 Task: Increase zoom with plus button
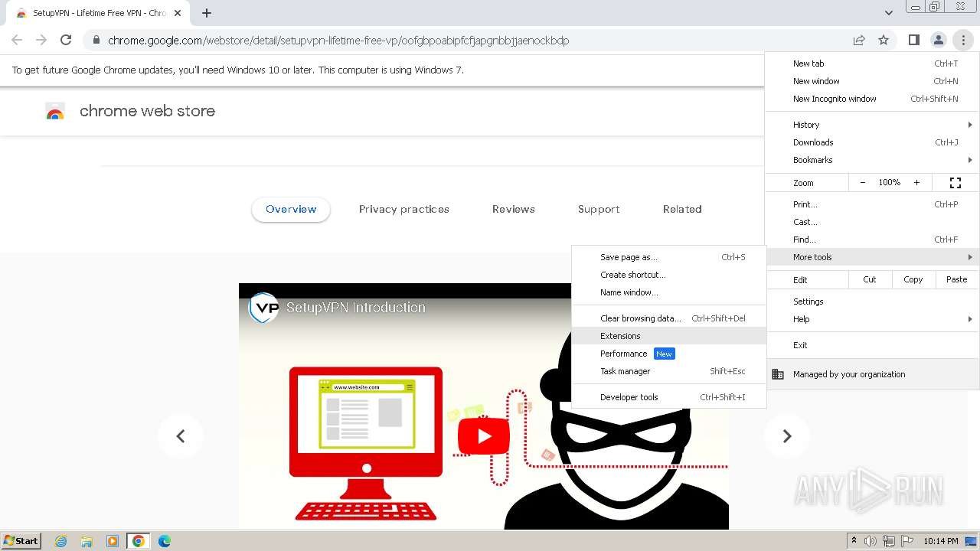(x=916, y=183)
